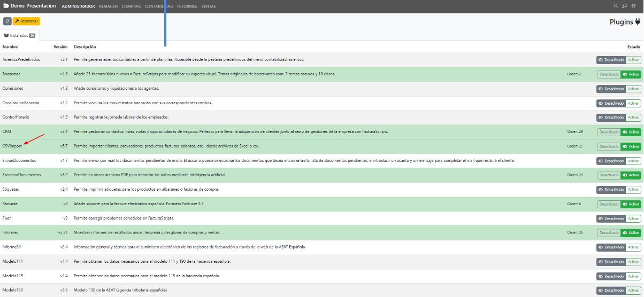Click the reload icon button beside Reconstruir
The image size is (644, 297).
(x=7, y=21)
